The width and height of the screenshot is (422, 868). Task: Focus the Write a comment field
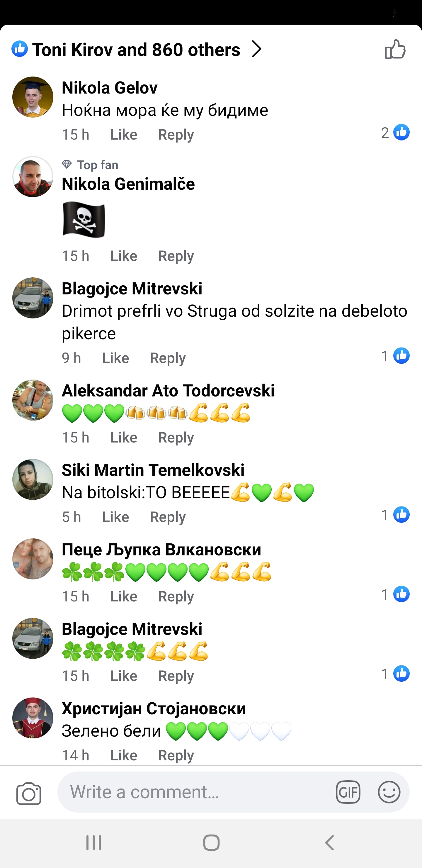[x=195, y=792]
